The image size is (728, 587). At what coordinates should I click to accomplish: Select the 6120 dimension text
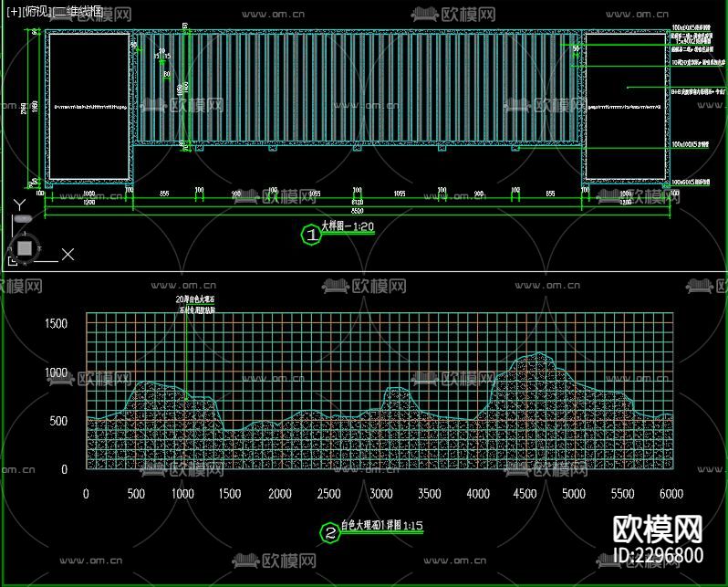point(357,202)
